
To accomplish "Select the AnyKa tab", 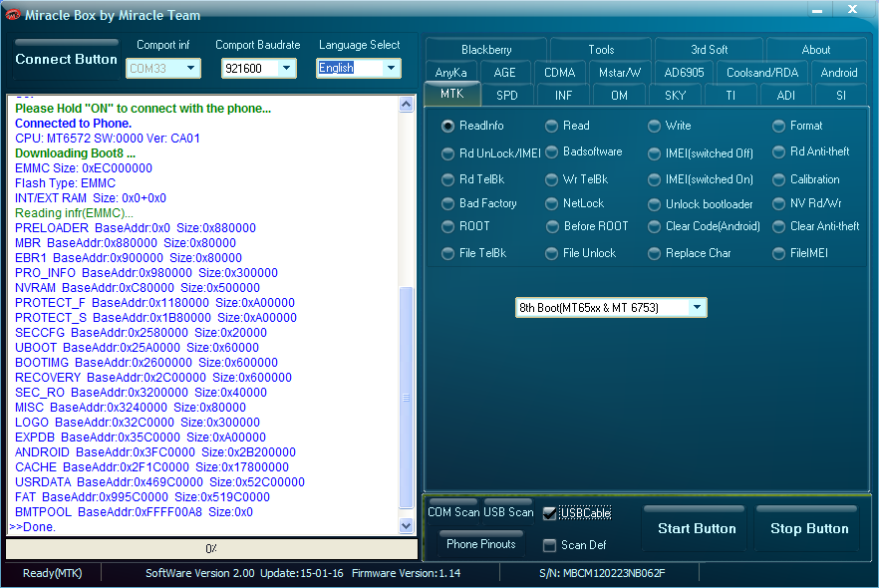I will pyautogui.click(x=450, y=73).
